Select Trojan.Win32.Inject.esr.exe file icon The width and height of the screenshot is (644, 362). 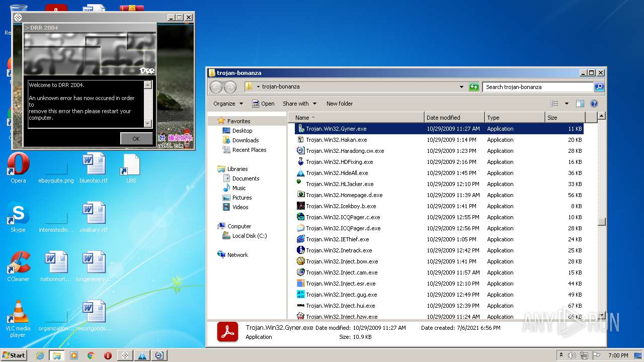[x=301, y=284]
